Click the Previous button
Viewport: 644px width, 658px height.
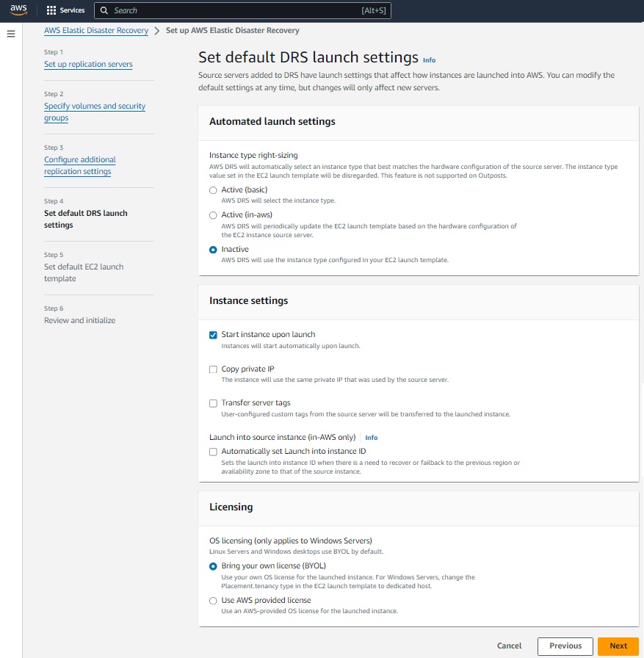point(565,646)
